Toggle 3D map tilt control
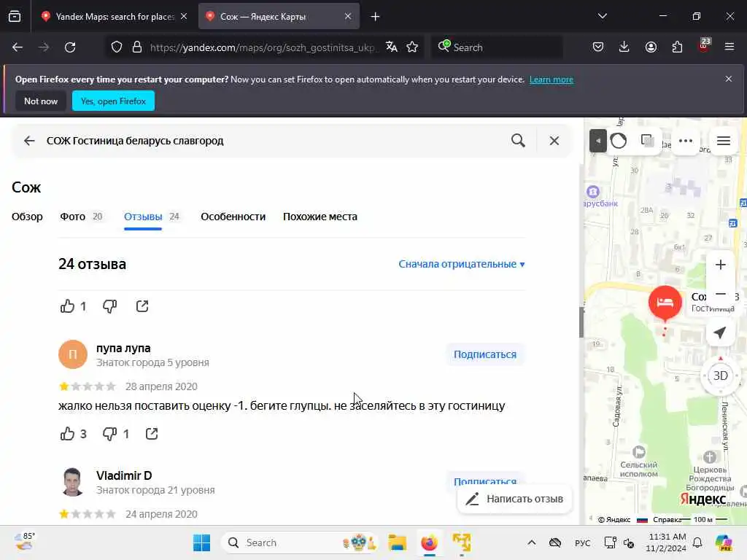The width and height of the screenshot is (747, 560). (x=720, y=376)
